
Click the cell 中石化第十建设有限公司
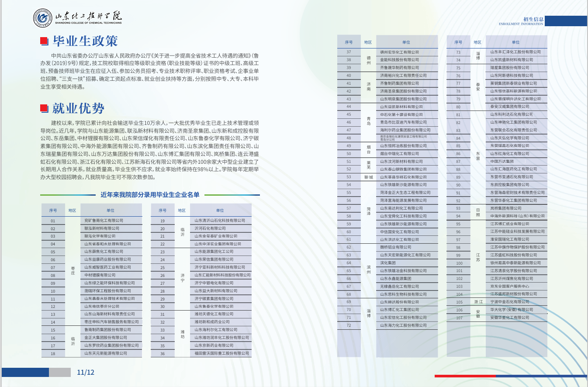[401, 114]
